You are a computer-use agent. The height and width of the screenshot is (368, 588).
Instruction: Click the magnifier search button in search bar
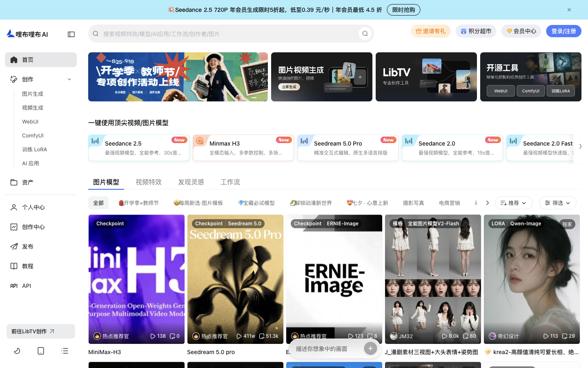365,34
